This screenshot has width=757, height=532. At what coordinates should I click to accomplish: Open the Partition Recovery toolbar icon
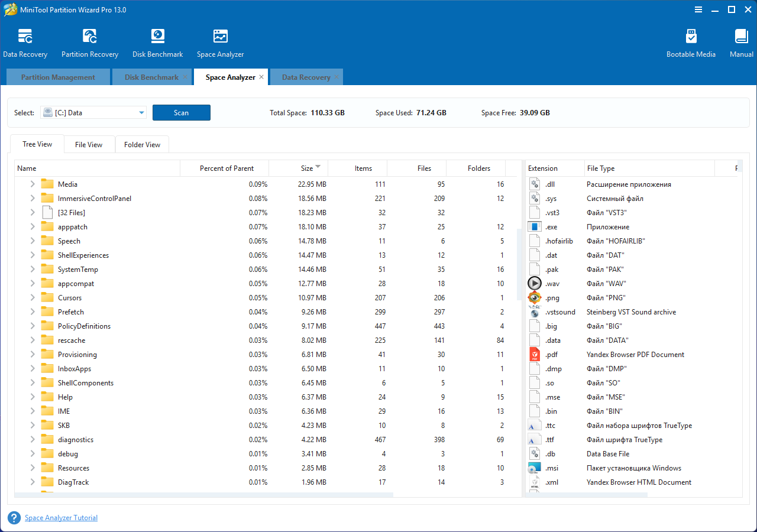pyautogui.click(x=90, y=37)
